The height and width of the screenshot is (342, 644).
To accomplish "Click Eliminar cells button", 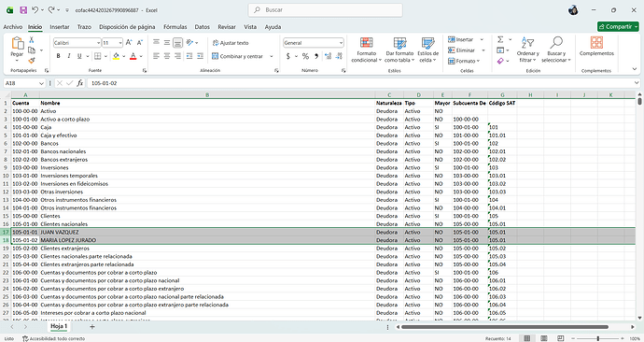I will (x=461, y=50).
